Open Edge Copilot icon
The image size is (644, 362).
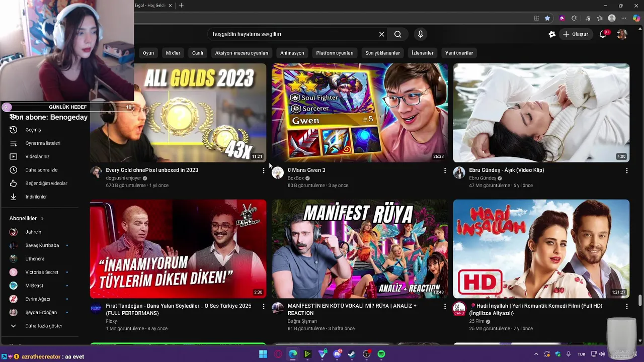[x=636, y=18]
